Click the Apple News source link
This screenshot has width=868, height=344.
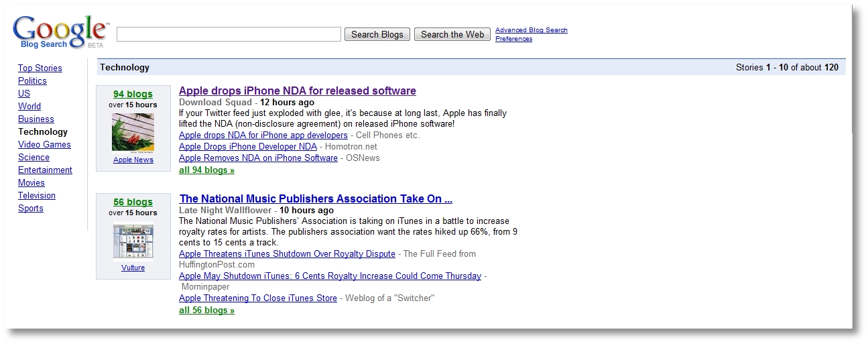click(x=133, y=160)
